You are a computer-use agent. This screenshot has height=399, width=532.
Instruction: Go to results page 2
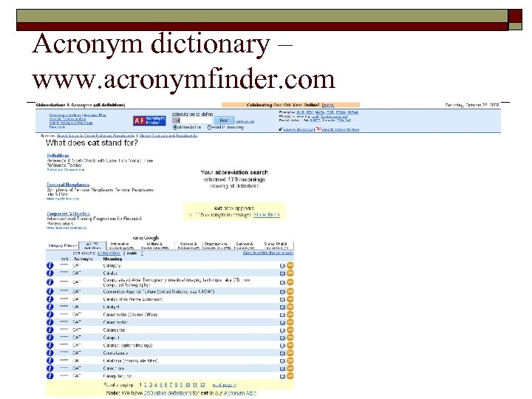click(146, 385)
